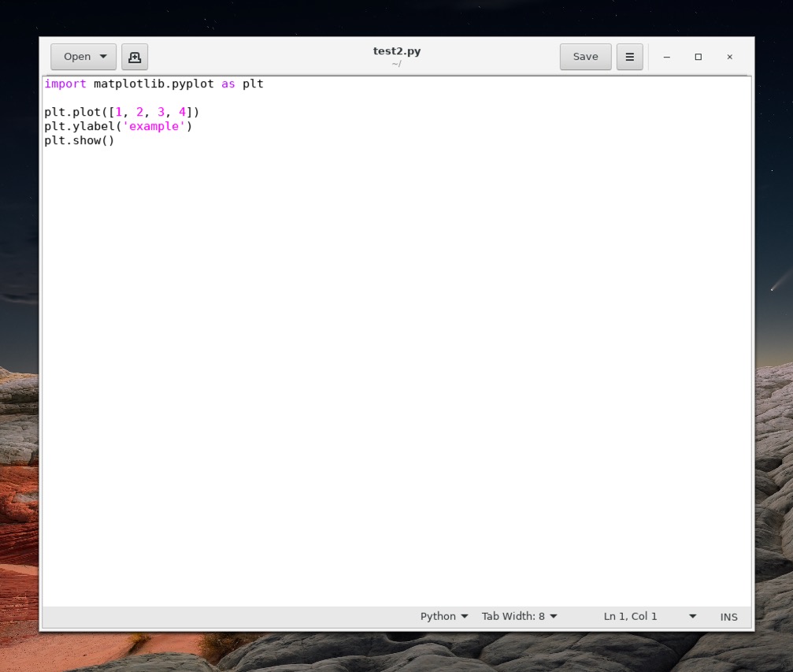Screen dimensions: 793x672
Task: Open the Python language selector
Action: (443, 616)
